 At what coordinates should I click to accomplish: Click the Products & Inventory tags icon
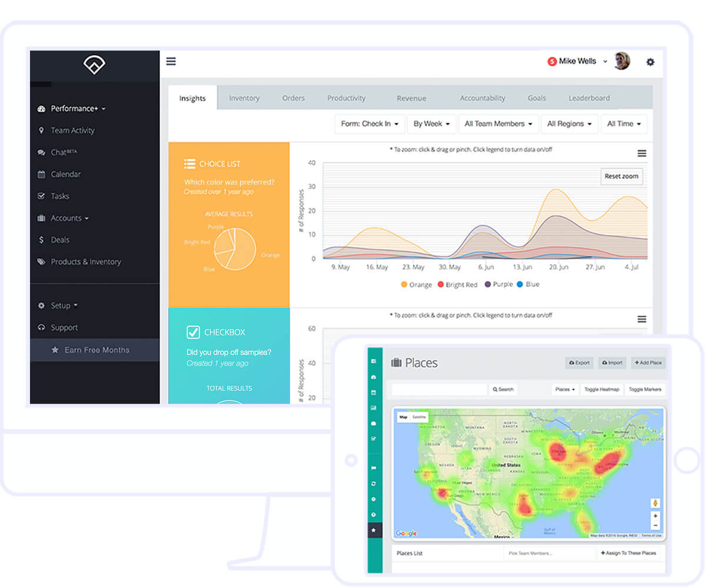[41, 262]
